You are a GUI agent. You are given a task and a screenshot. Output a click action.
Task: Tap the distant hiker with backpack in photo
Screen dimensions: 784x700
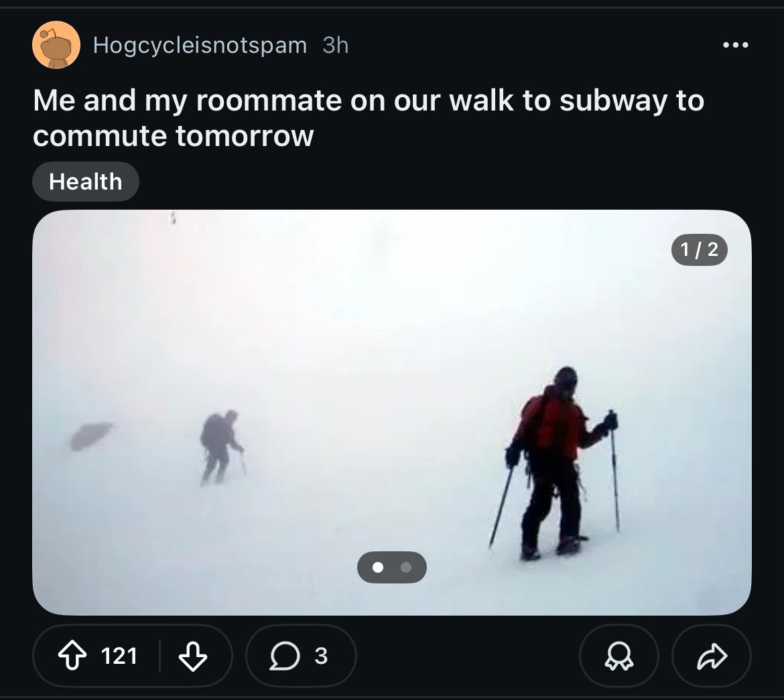click(x=219, y=445)
